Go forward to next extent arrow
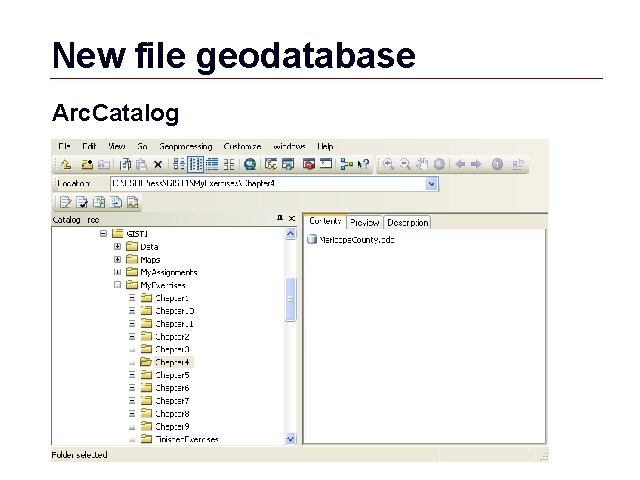The width and height of the screenshot is (640, 480). point(476,164)
